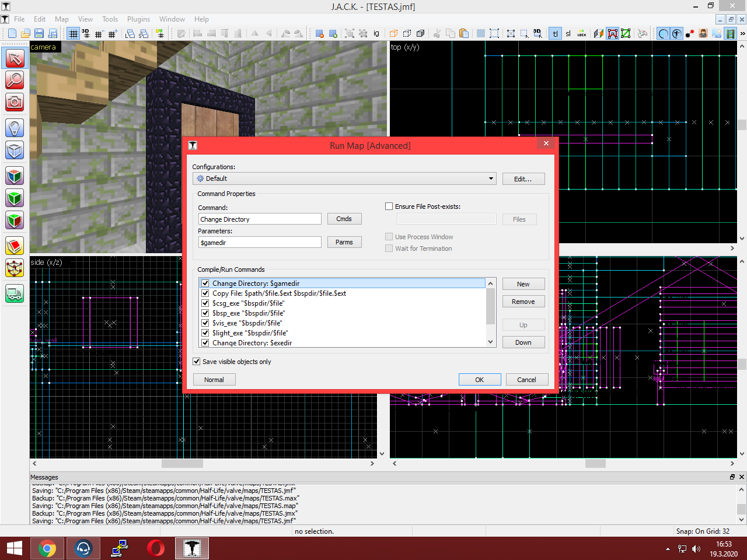Activate the Magnify zoom tool
The width and height of the screenshot is (747, 560).
pyautogui.click(x=15, y=80)
